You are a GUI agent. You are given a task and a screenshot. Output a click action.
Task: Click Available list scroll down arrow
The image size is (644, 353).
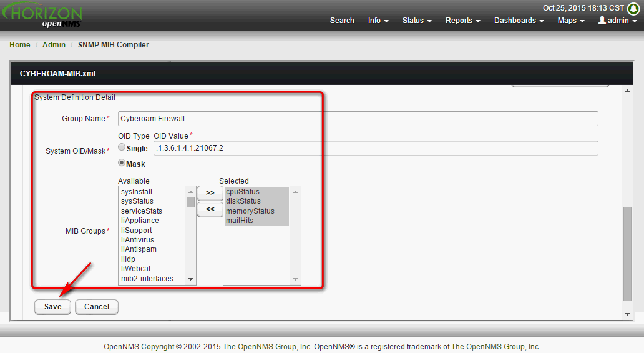click(x=190, y=279)
